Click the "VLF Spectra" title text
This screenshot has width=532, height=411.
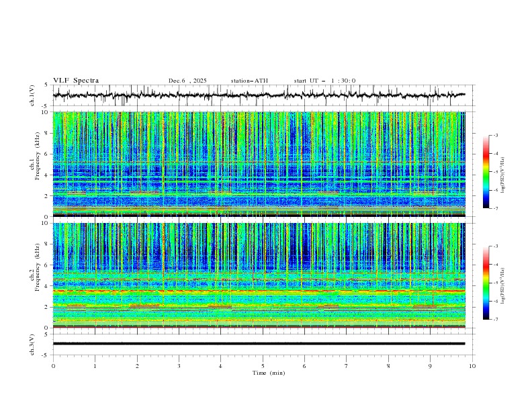click(x=76, y=81)
